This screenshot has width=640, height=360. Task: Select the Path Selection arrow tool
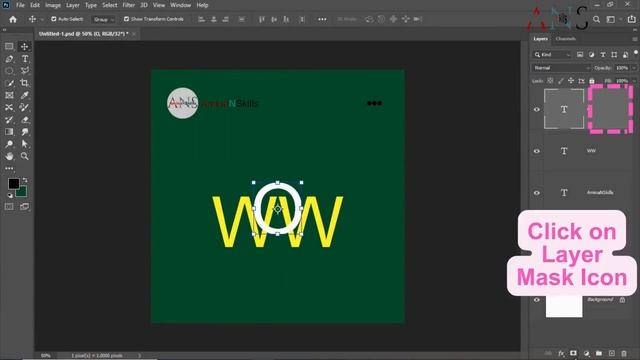click(x=24, y=144)
